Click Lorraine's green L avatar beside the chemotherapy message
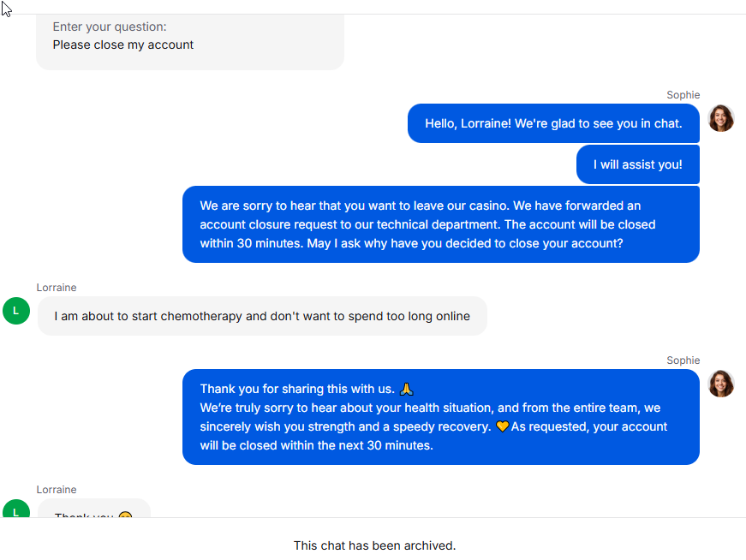 pyautogui.click(x=16, y=311)
